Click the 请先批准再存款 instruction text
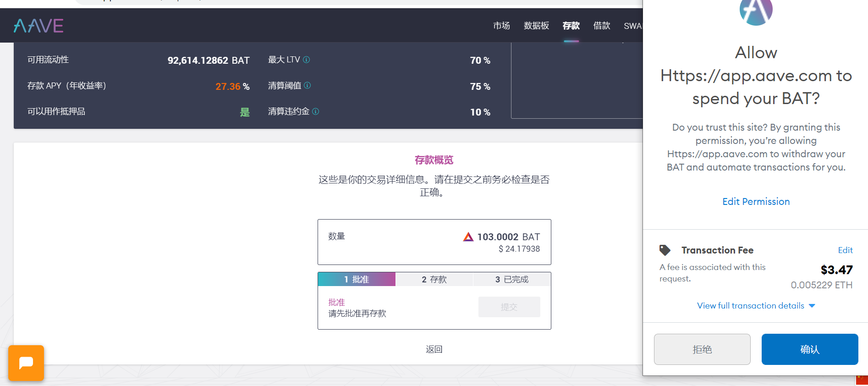868x386 pixels. pyautogui.click(x=357, y=314)
